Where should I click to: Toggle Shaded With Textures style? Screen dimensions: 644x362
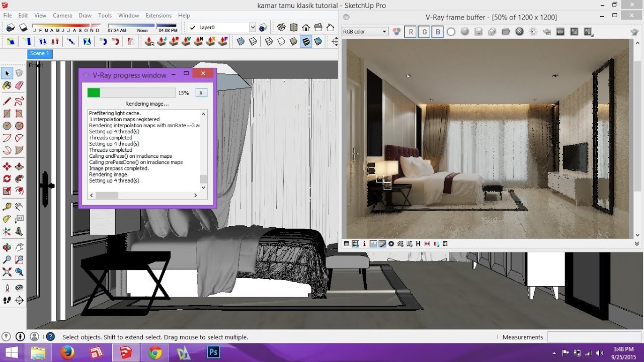click(306, 41)
